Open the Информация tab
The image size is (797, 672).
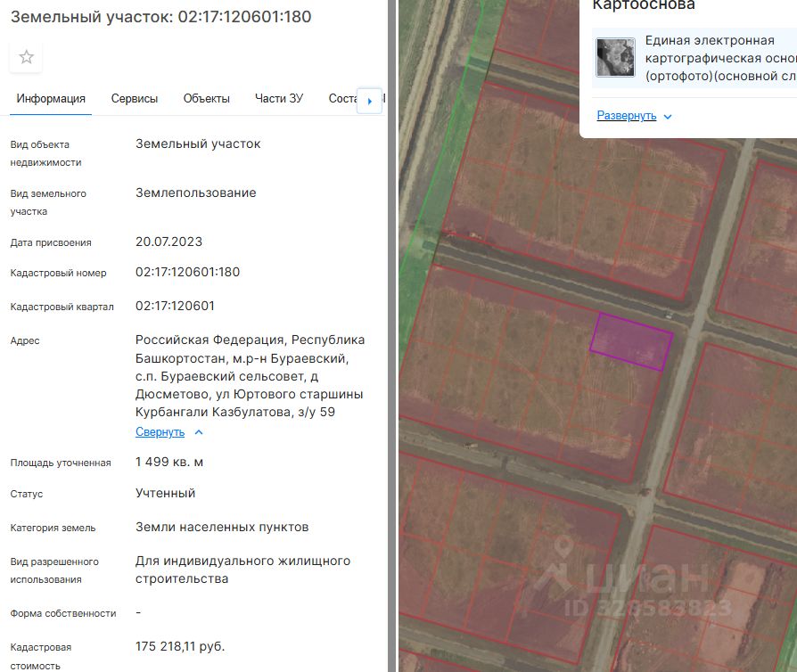(x=51, y=99)
